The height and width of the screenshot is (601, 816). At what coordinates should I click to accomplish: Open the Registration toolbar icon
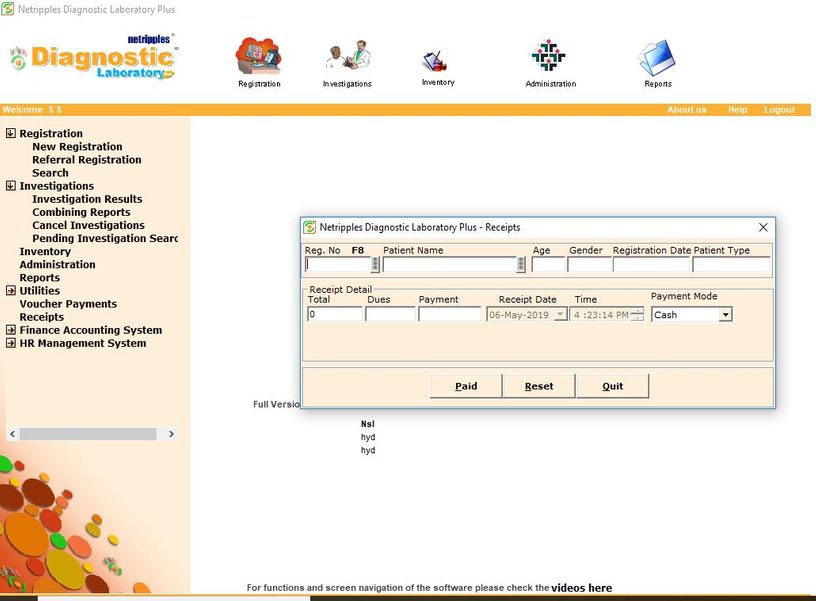coord(259,62)
